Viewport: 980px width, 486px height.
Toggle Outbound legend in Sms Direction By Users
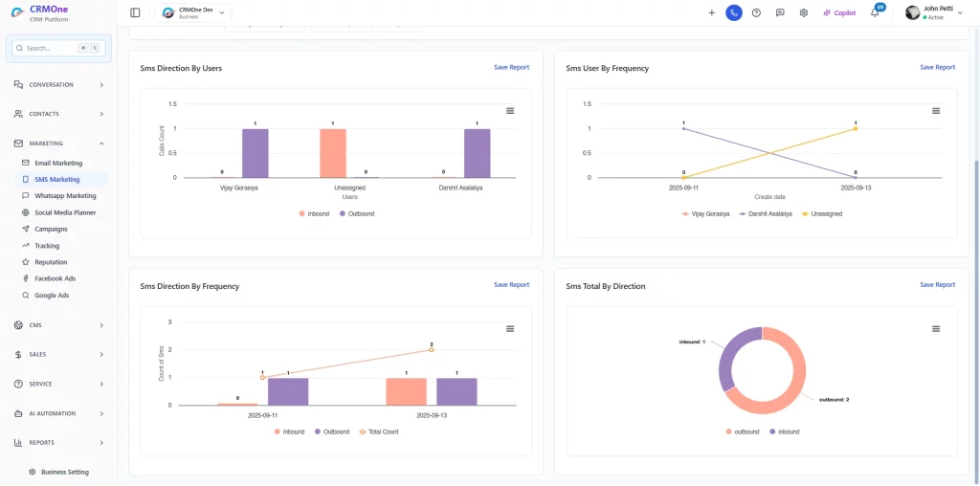[357, 213]
